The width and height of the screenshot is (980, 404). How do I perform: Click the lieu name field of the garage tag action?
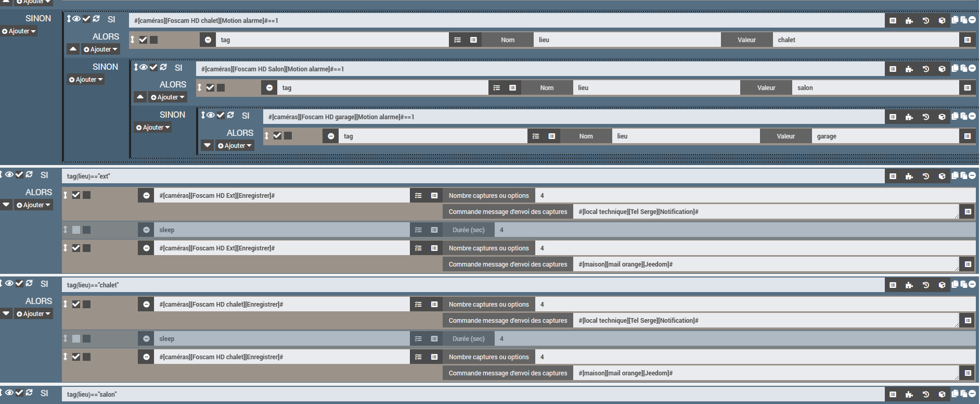click(686, 136)
